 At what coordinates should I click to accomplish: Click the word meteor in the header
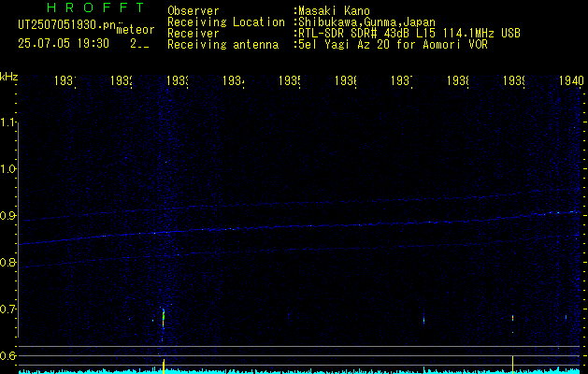(136, 30)
